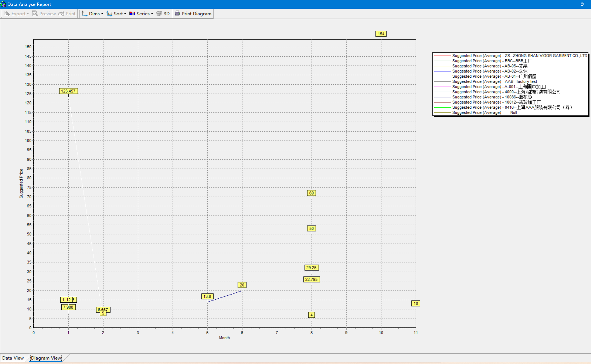Click the 22.795 data label

(311, 280)
